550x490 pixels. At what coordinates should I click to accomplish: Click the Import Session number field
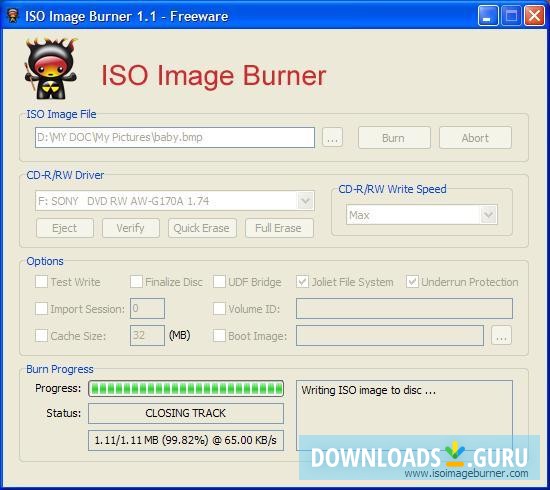pos(147,309)
